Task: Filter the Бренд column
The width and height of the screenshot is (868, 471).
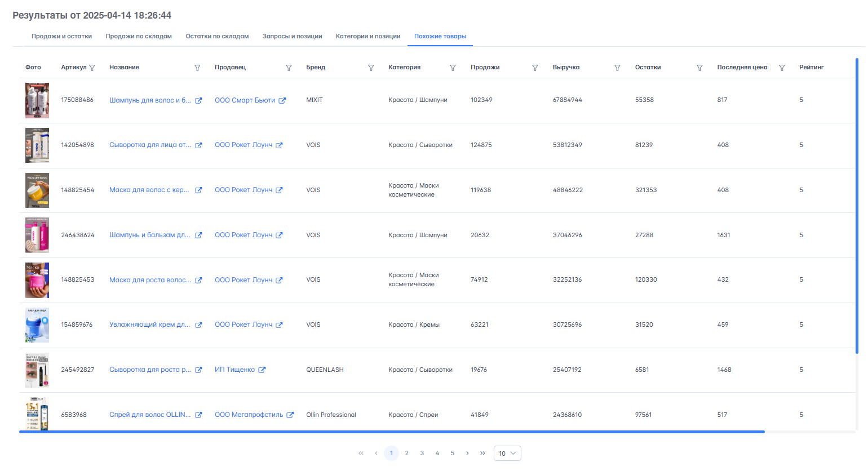Action: click(x=371, y=68)
